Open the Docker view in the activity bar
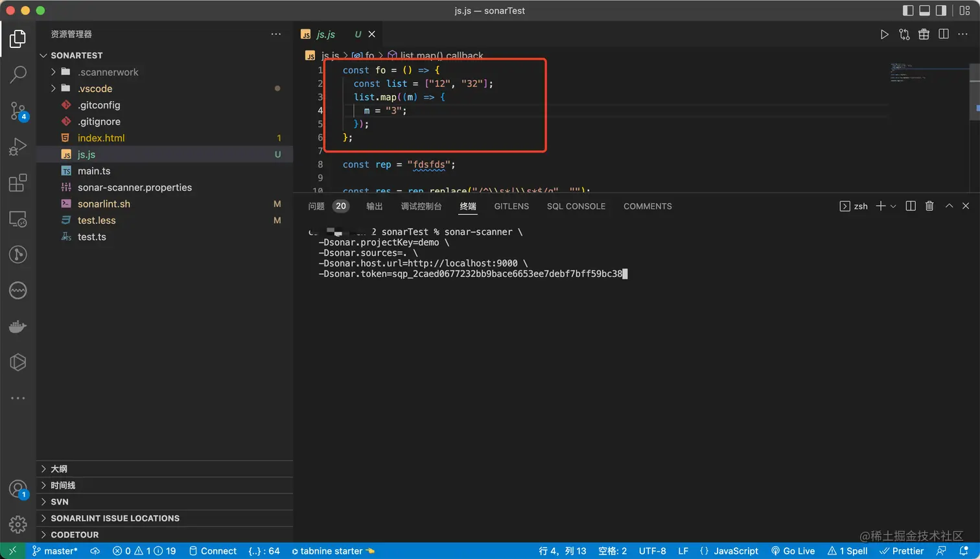This screenshot has height=559, width=980. tap(18, 326)
